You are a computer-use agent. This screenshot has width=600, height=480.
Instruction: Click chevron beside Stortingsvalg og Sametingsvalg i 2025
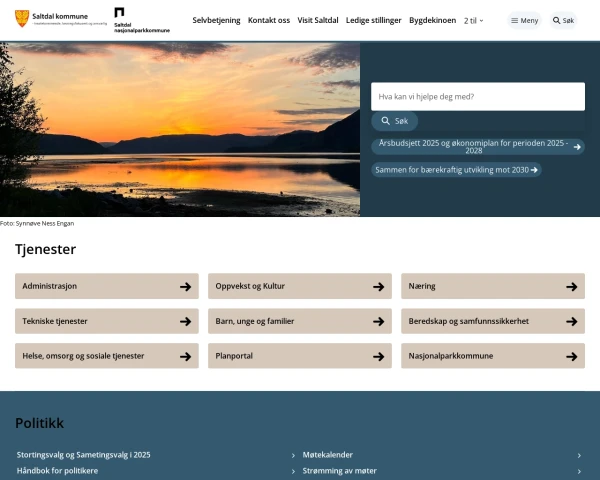(x=293, y=456)
